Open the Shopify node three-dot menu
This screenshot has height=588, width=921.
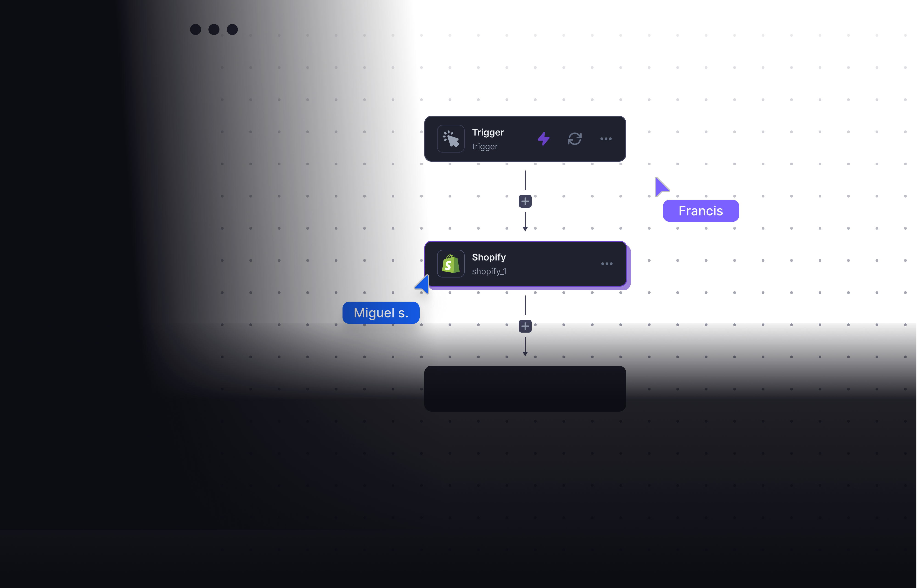607,264
